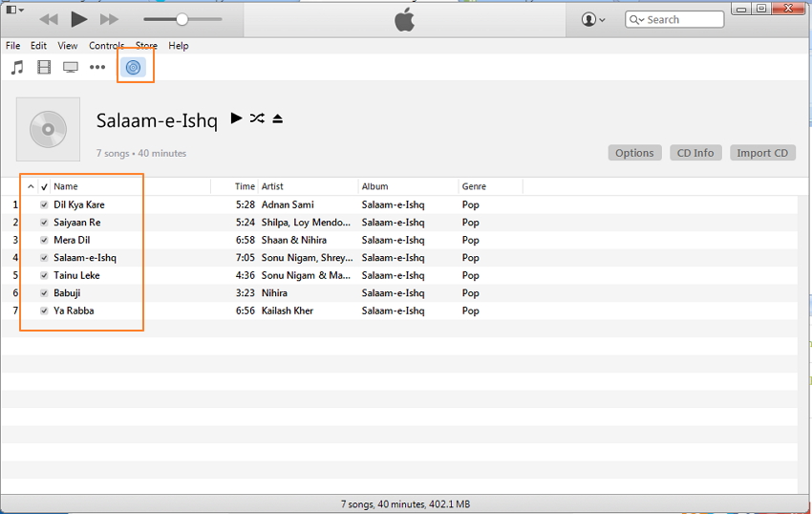Eject the Salaam-e-Ishq CD
The width and height of the screenshot is (812, 514).
coord(278,118)
